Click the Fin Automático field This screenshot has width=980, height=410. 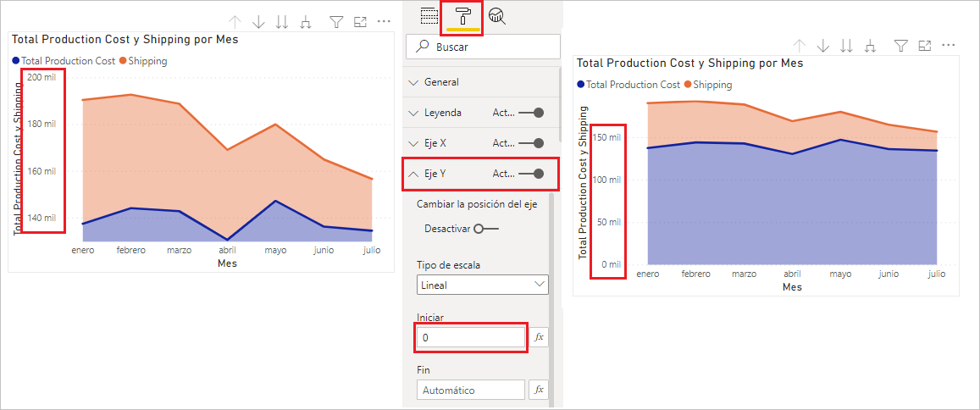pos(471,390)
